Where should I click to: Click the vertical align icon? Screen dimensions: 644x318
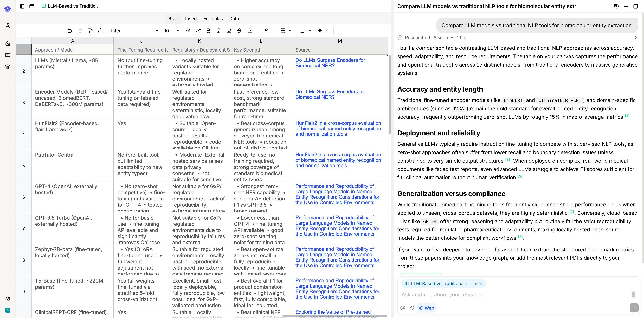pyautogui.click(x=320, y=31)
